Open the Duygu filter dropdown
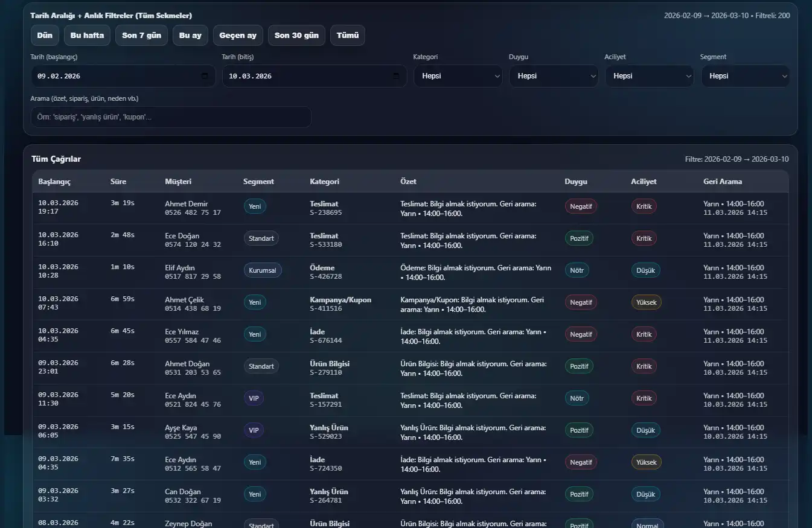 click(x=553, y=76)
